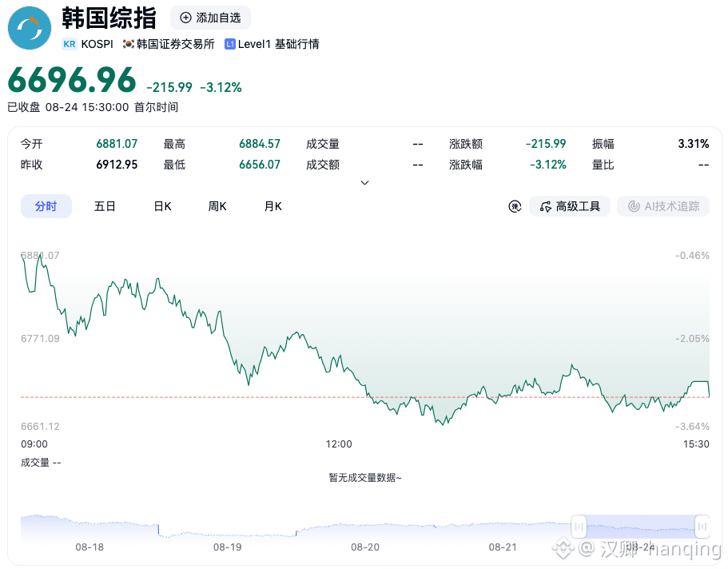
Task: Open 高级工具 advanced tools
Action: click(x=570, y=206)
